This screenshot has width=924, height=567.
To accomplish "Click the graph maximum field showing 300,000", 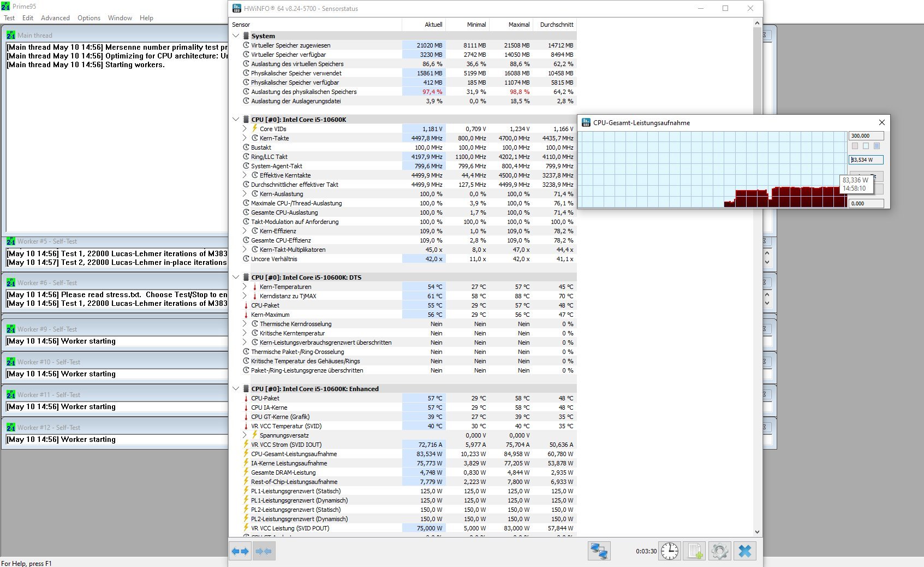I will click(x=866, y=135).
